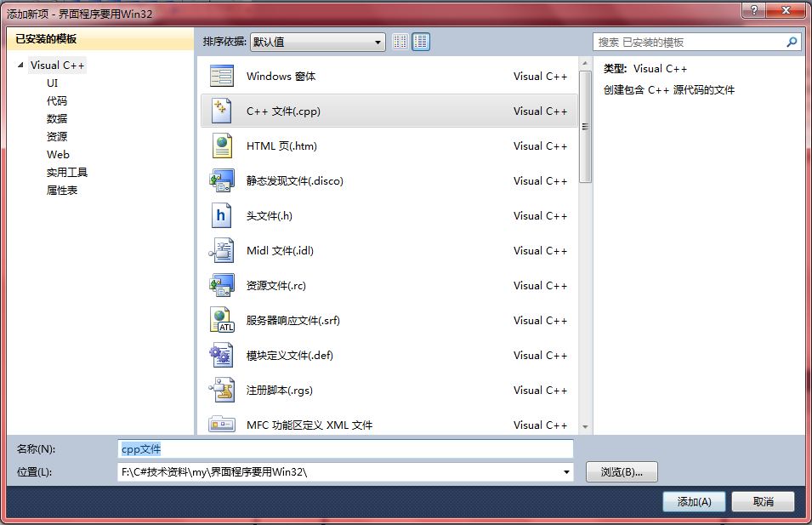The width and height of the screenshot is (812, 525).
Task: Pick the 静态发现文件(.disco) icon
Action: tap(222, 180)
